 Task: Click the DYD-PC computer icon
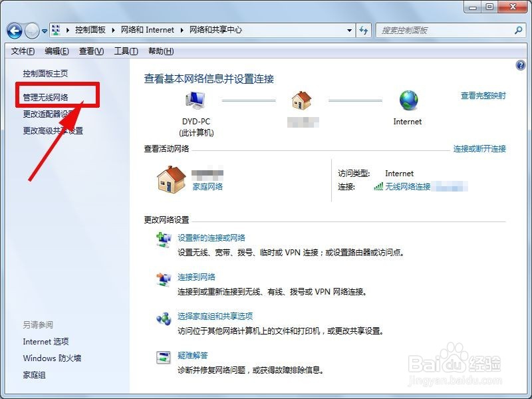point(196,100)
